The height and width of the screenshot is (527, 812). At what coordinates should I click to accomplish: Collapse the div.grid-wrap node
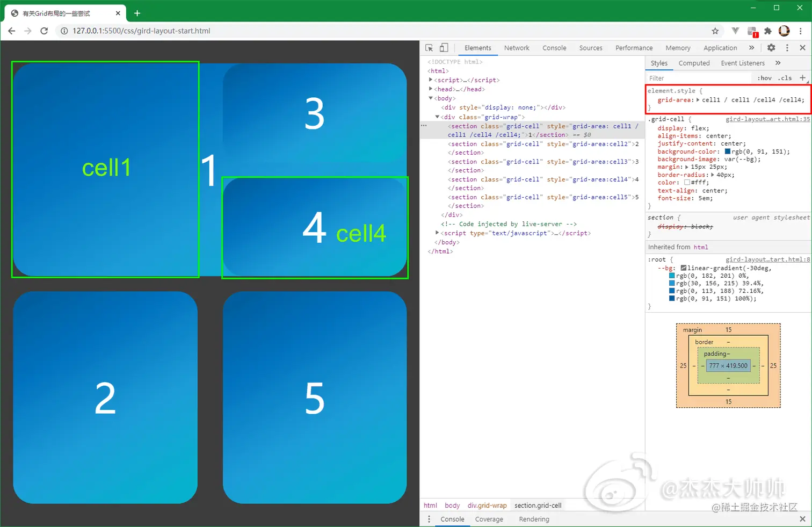[437, 117]
